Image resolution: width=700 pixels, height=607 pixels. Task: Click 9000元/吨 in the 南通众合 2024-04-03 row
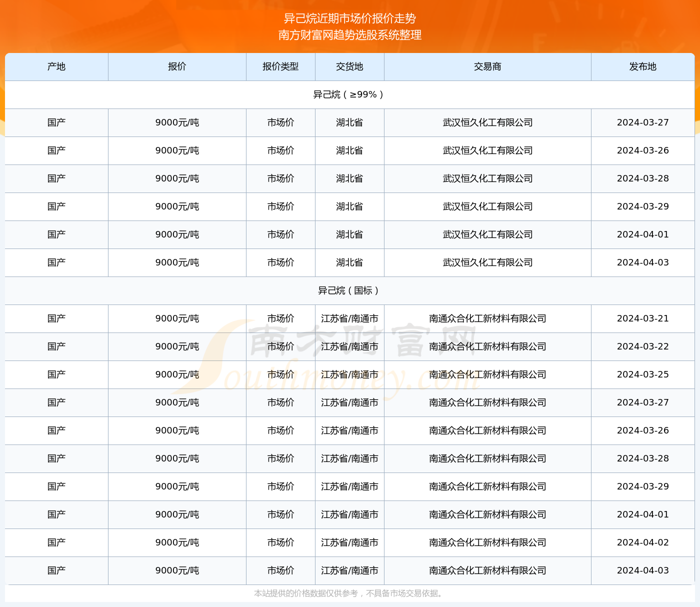click(177, 570)
